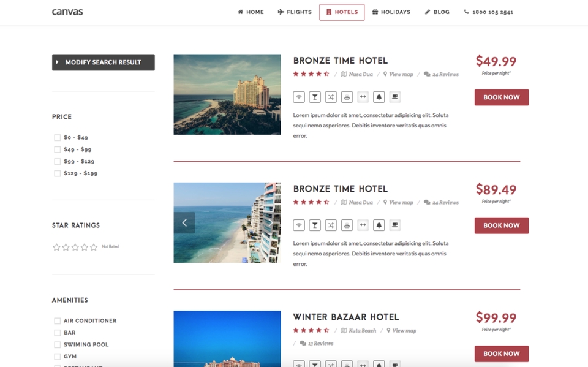The width and height of the screenshot is (588, 367).
Task: Open the Blog menu item
Action: click(437, 12)
